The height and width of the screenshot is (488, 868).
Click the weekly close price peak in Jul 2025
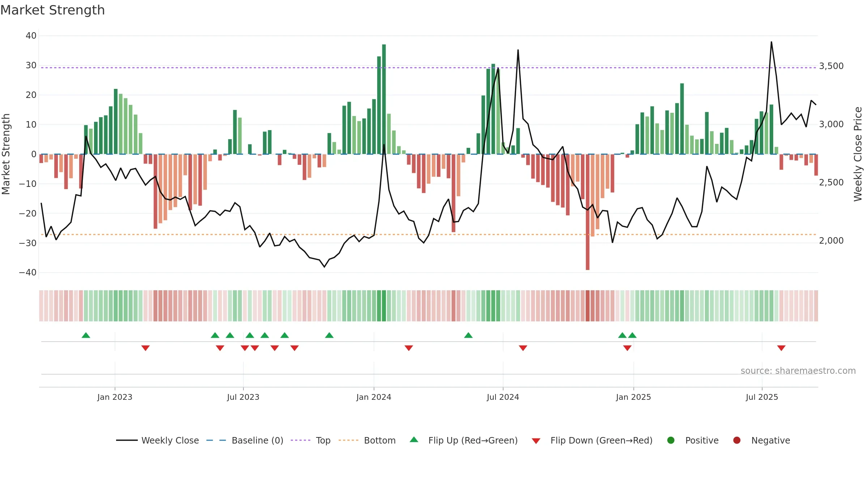pos(771,42)
